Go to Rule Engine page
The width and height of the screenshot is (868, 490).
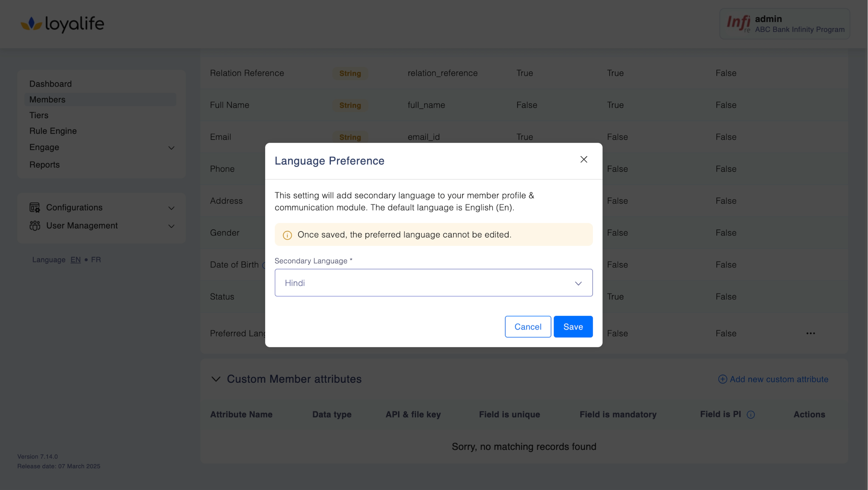[53, 131]
